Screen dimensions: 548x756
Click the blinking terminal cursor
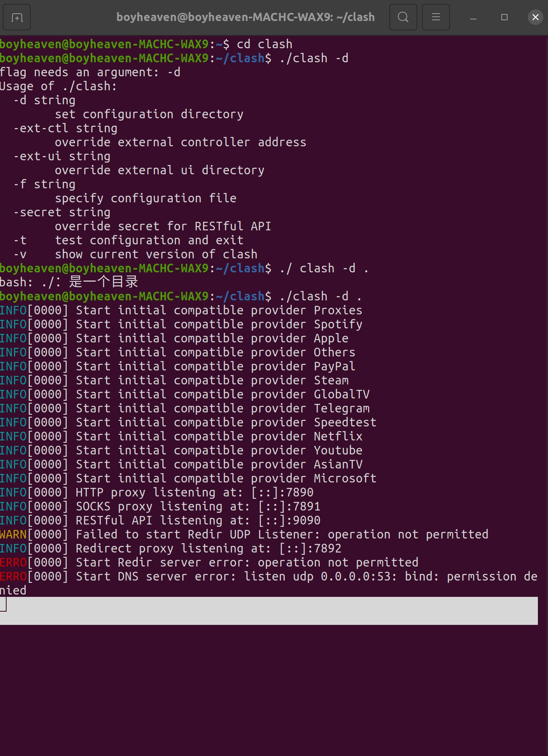click(x=4, y=605)
